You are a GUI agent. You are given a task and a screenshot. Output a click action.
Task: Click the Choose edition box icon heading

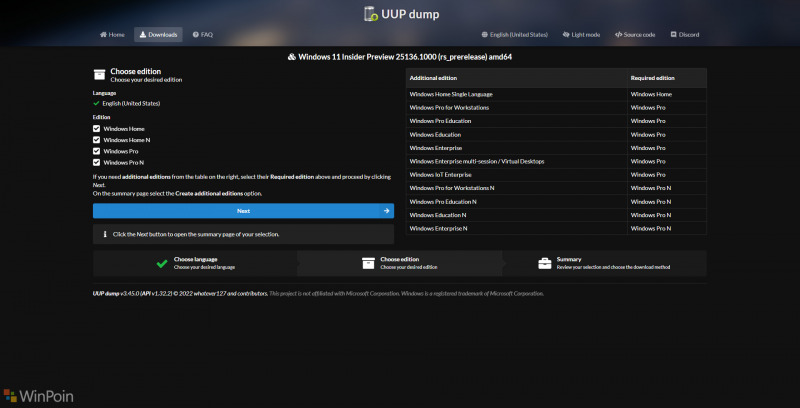pyautogui.click(x=99, y=75)
